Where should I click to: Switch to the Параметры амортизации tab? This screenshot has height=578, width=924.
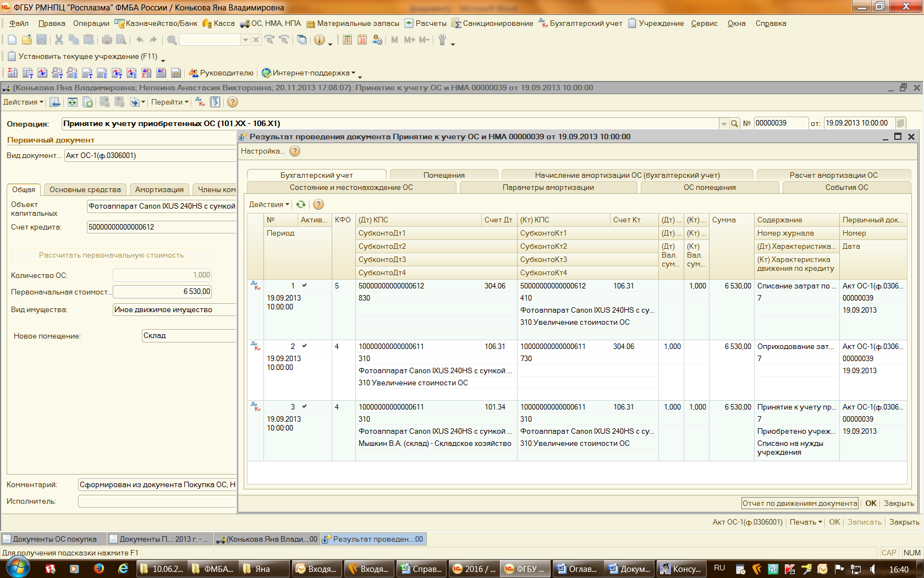[x=548, y=187]
